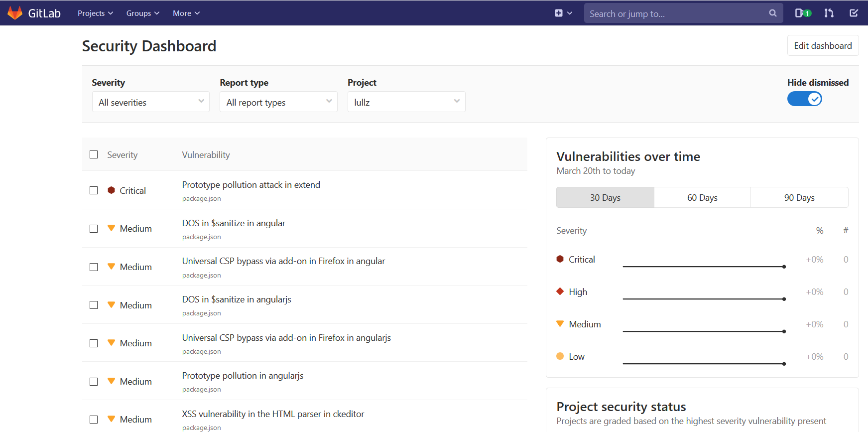This screenshot has height=432, width=868.
Task: Open the All severities dropdown
Action: (x=151, y=102)
